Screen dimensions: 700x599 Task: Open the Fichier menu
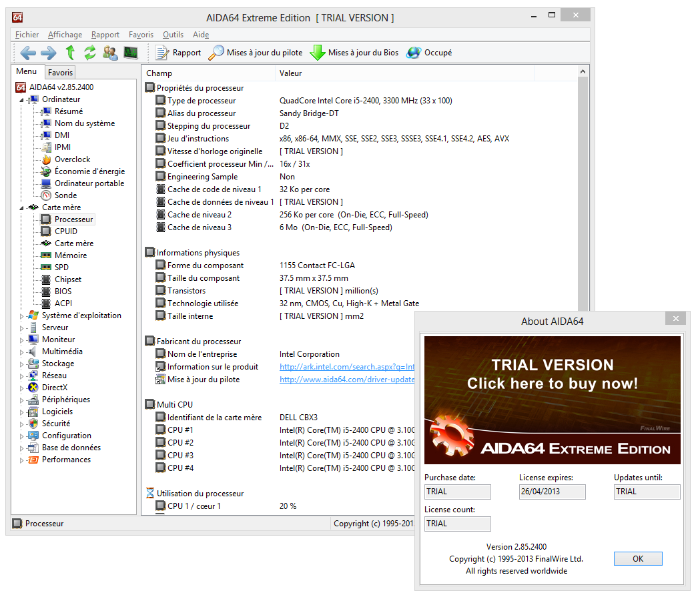click(x=27, y=35)
